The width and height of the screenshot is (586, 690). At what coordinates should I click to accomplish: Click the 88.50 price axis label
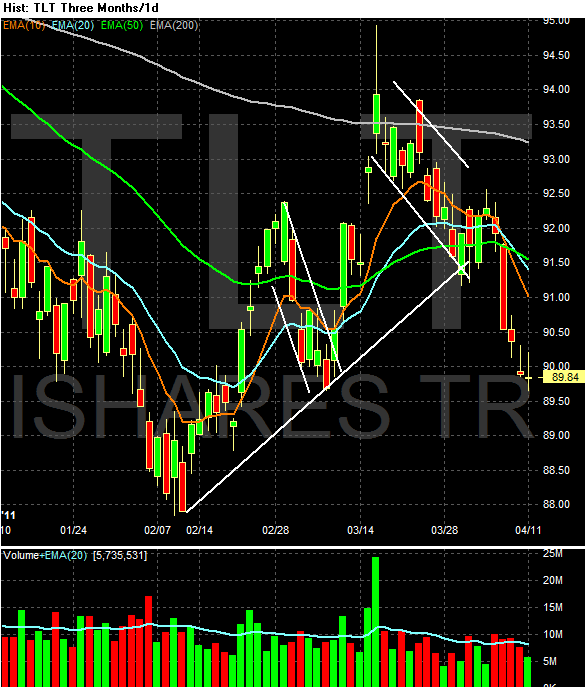[x=556, y=470]
